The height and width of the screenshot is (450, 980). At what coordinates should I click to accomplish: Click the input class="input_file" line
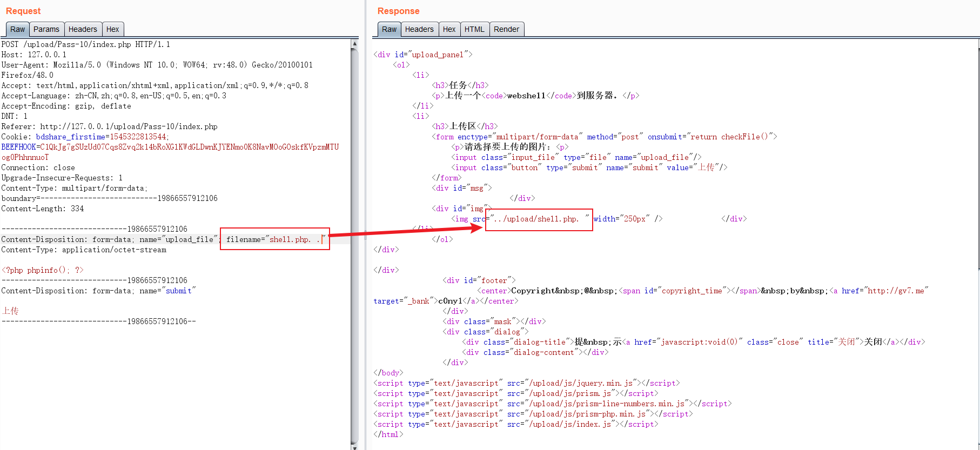(576, 157)
